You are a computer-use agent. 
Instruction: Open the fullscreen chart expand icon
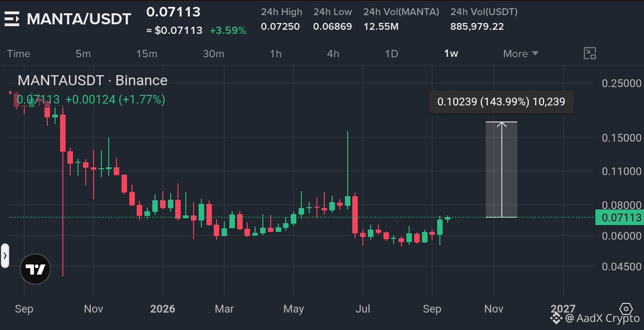pyautogui.click(x=589, y=53)
